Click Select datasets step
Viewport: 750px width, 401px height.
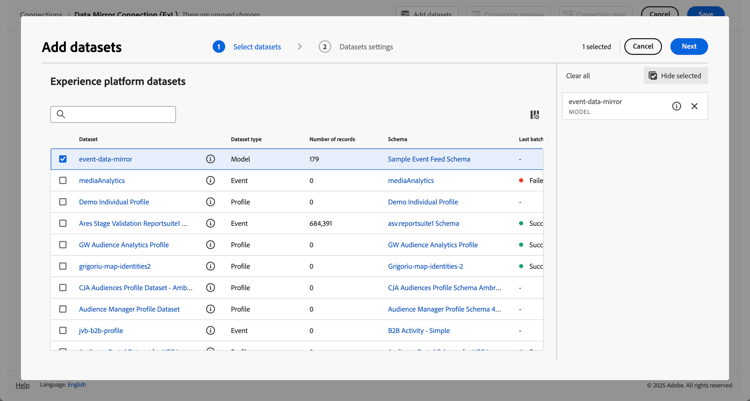point(256,47)
